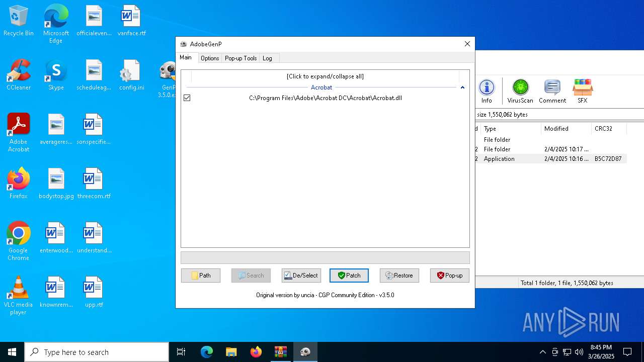This screenshot has width=644, height=362.
Task: Select bodystop.jpg file icon
Action: (56, 184)
